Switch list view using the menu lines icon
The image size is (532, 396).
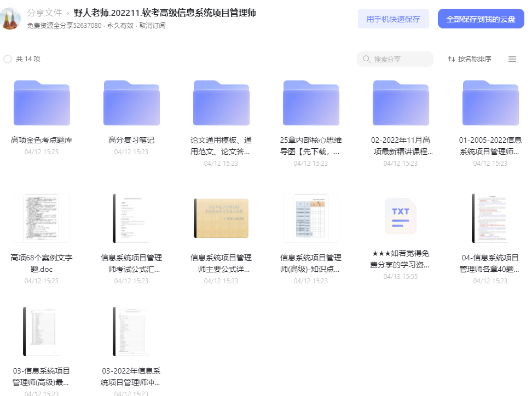(512, 59)
